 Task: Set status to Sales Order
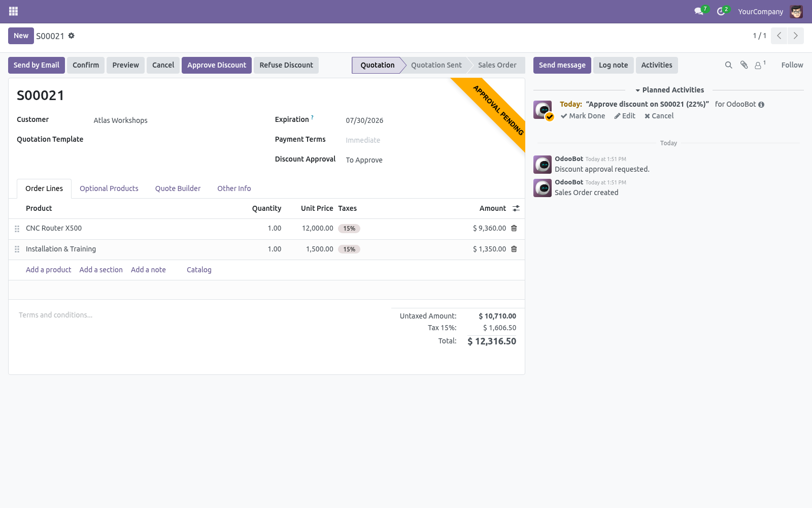tap(497, 65)
